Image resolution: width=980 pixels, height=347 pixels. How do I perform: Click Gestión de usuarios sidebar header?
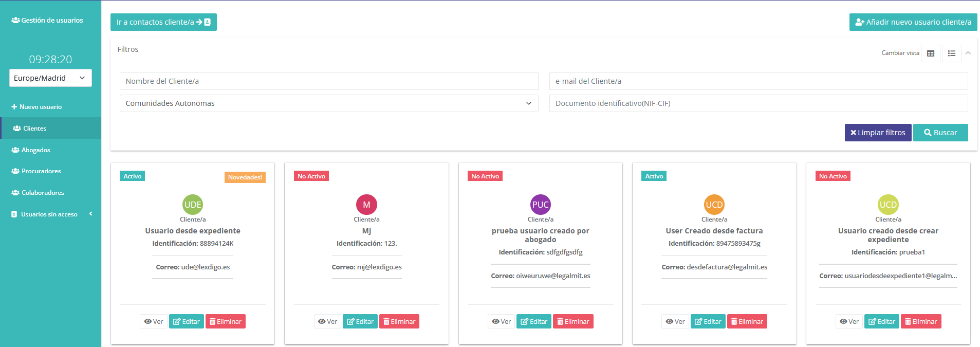[47, 21]
